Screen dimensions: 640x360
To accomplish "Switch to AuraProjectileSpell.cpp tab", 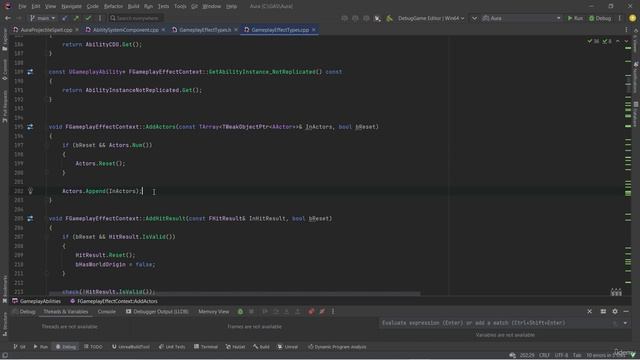I will tap(43, 30).
